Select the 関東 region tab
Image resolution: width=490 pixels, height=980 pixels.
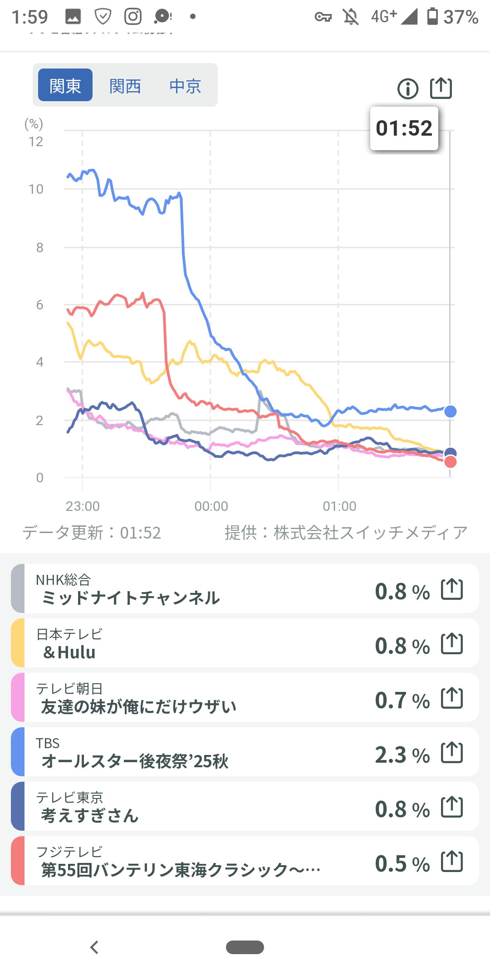pyautogui.click(x=65, y=85)
